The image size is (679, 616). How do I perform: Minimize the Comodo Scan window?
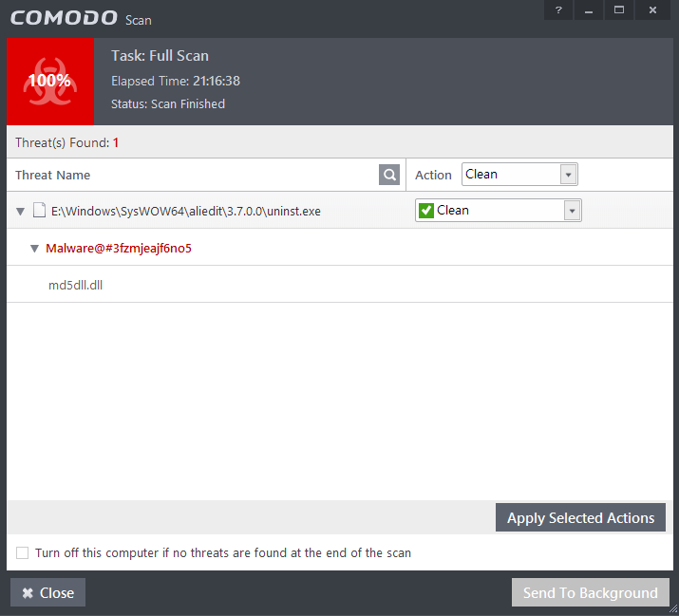(589, 9)
